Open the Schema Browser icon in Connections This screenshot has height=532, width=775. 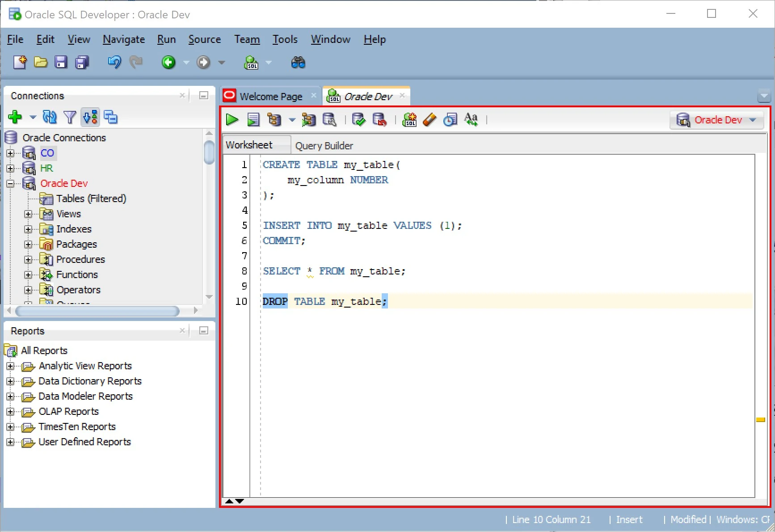coord(110,117)
